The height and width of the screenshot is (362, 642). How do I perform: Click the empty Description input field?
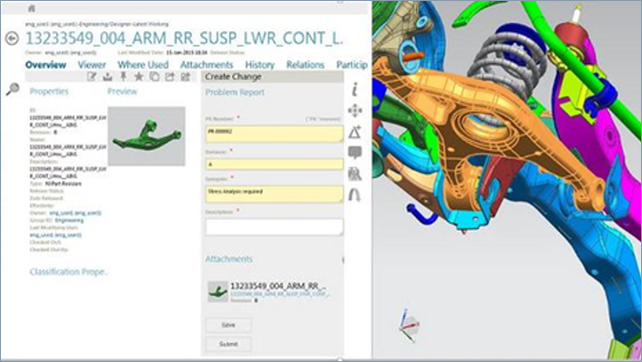274,227
